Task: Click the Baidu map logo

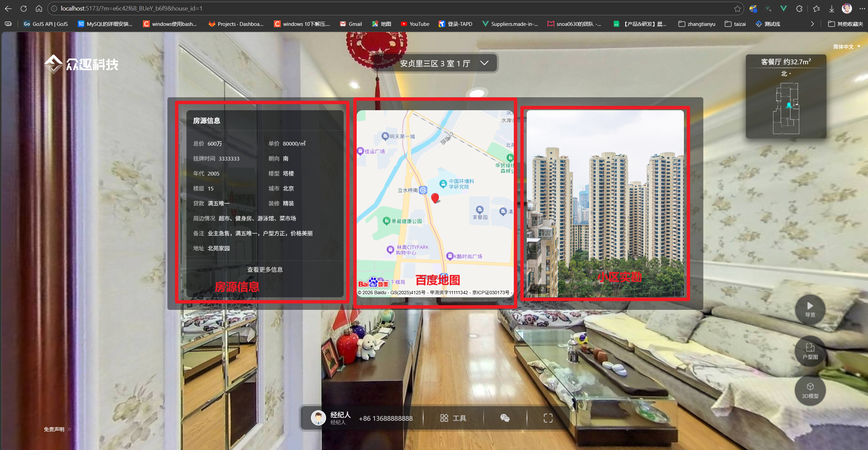Action: pos(373,283)
